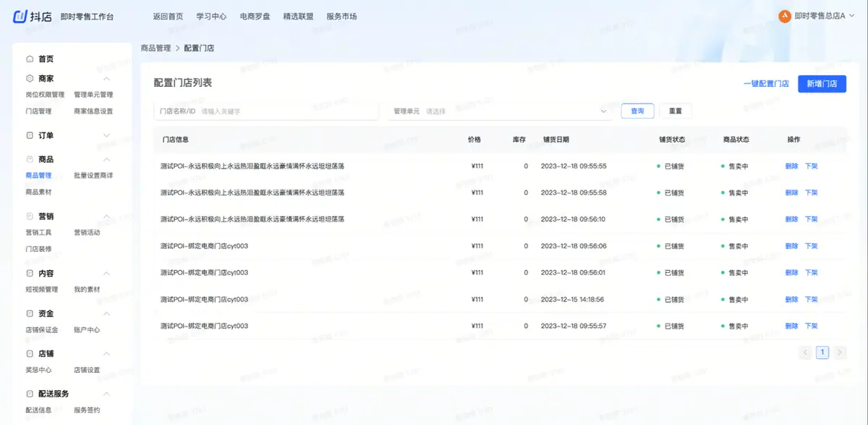Image resolution: width=868 pixels, height=425 pixels.
Task: Click the 抖店 logo icon
Action: pyautogui.click(x=21, y=16)
